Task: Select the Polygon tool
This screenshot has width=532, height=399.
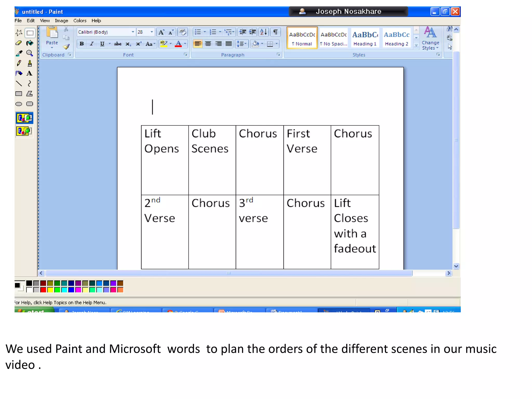Action: pos(30,94)
